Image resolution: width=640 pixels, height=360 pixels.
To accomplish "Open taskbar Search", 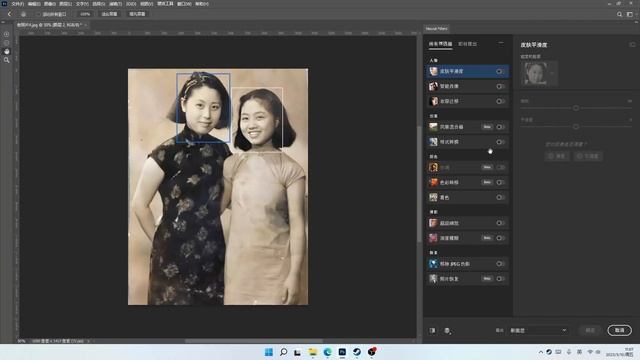I will [x=283, y=352].
